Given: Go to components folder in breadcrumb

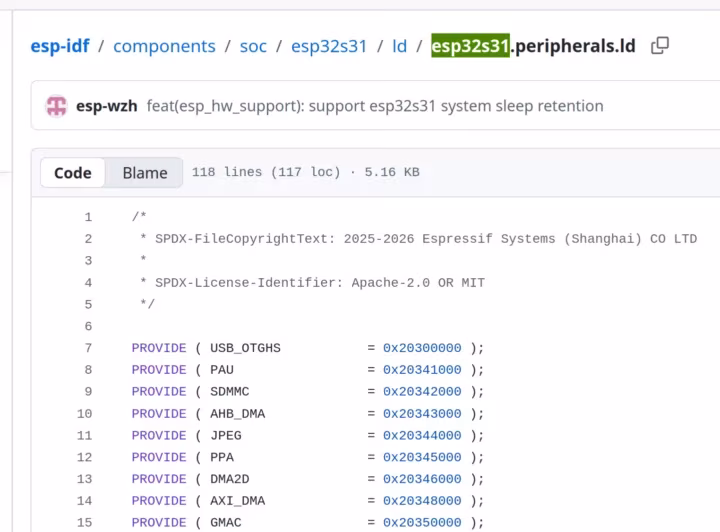Looking at the screenshot, I should (164, 46).
